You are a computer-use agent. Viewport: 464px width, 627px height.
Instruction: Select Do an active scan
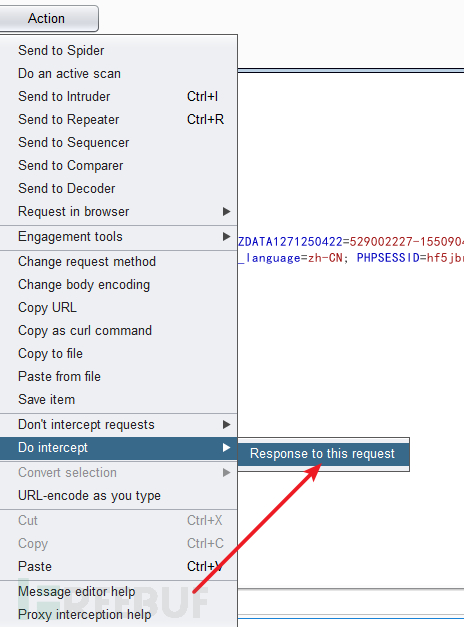coord(118,74)
